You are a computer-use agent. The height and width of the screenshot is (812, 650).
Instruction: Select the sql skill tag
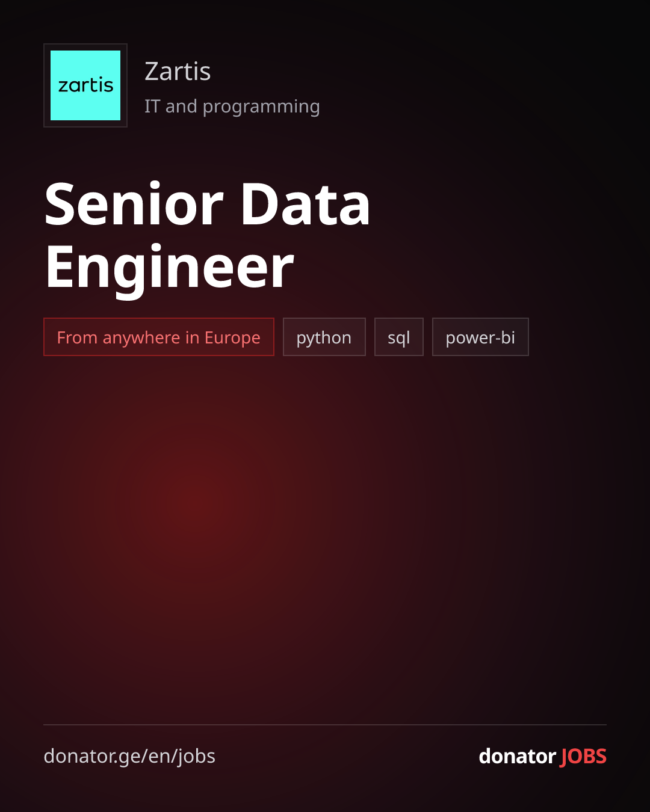point(399,337)
